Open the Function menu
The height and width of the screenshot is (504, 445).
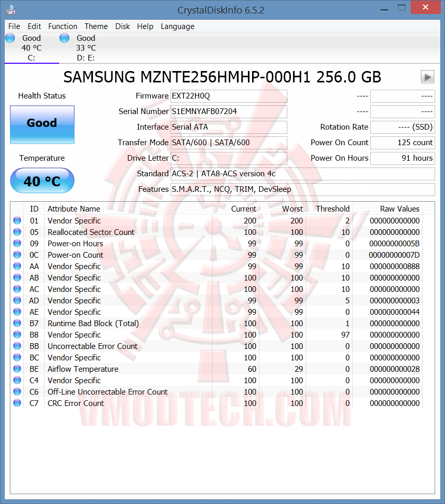coord(63,26)
